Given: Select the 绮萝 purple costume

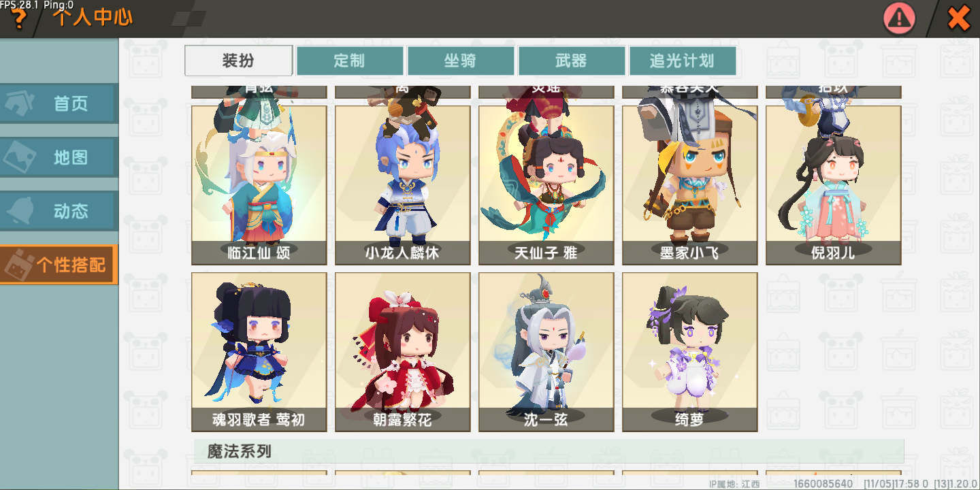Looking at the screenshot, I should pyautogui.click(x=690, y=352).
